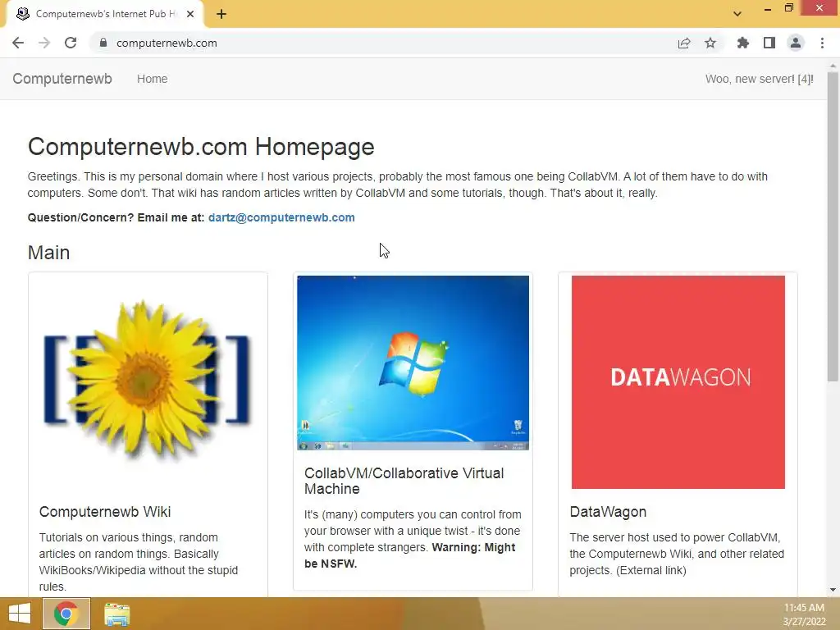840x630 pixels.
Task: View site security lock information
Action: [103, 43]
